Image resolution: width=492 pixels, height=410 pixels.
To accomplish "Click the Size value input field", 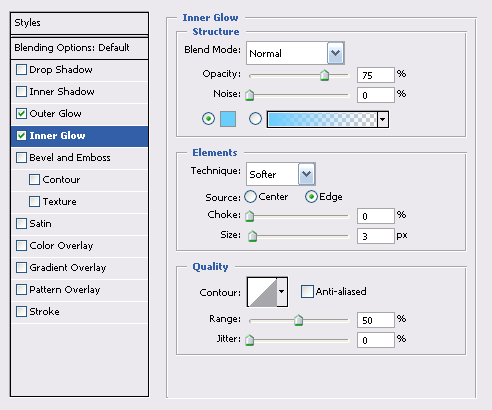I will tap(376, 236).
